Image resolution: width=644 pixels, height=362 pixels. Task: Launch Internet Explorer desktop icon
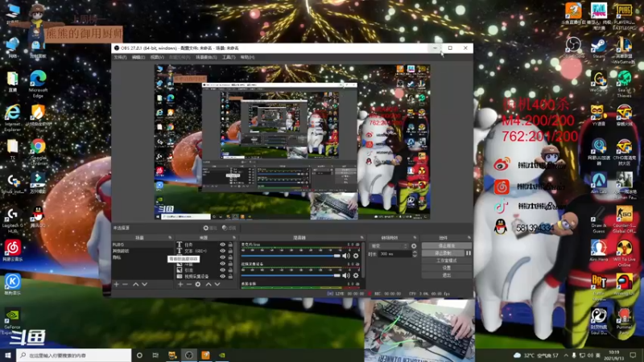coord(12,117)
